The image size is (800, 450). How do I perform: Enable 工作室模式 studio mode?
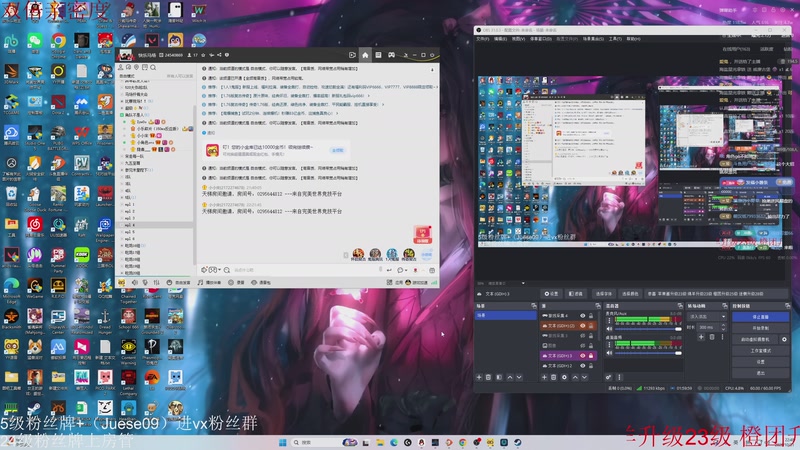[x=760, y=351]
